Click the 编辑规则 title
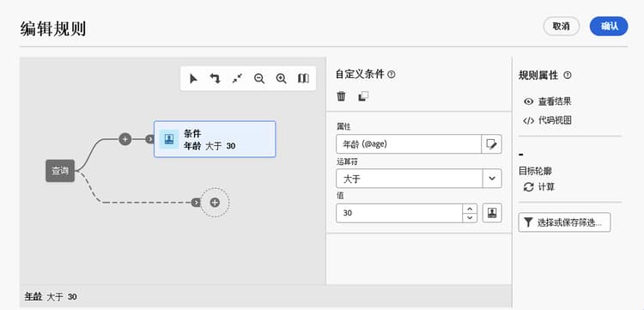644x310 pixels. click(x=53, y=29)
